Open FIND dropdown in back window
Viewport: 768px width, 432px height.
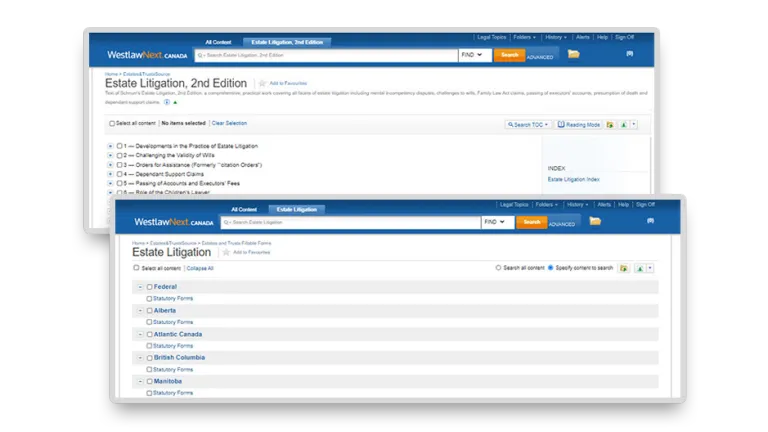point(474,55)
